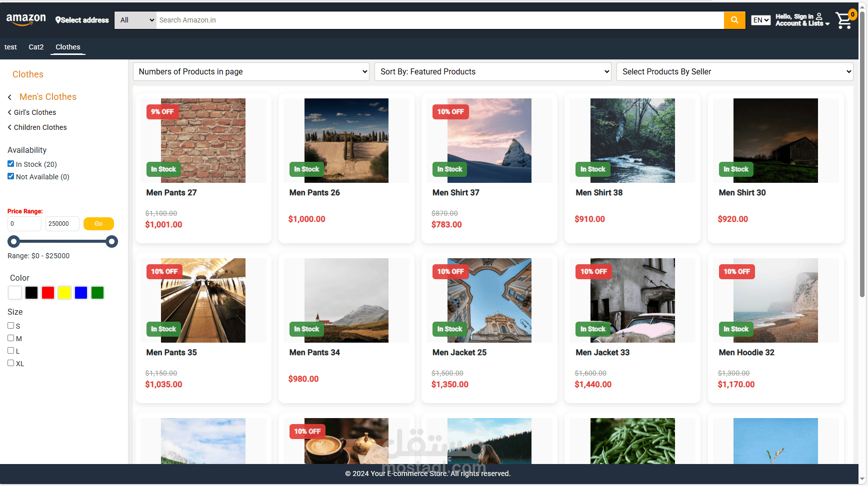Open the Girl's Clothes subcategory link
The height and width of the screenshot is (486, 868).
point(35,112)
